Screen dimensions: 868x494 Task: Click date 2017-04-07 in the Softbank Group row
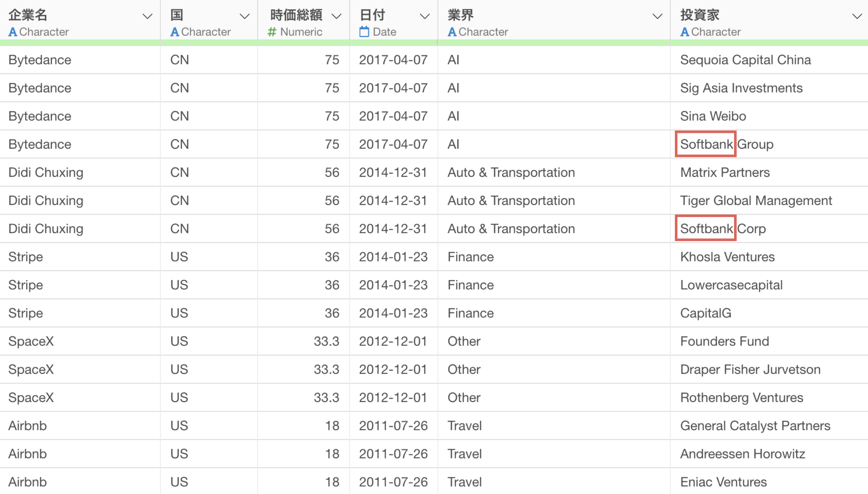[394, 144]
